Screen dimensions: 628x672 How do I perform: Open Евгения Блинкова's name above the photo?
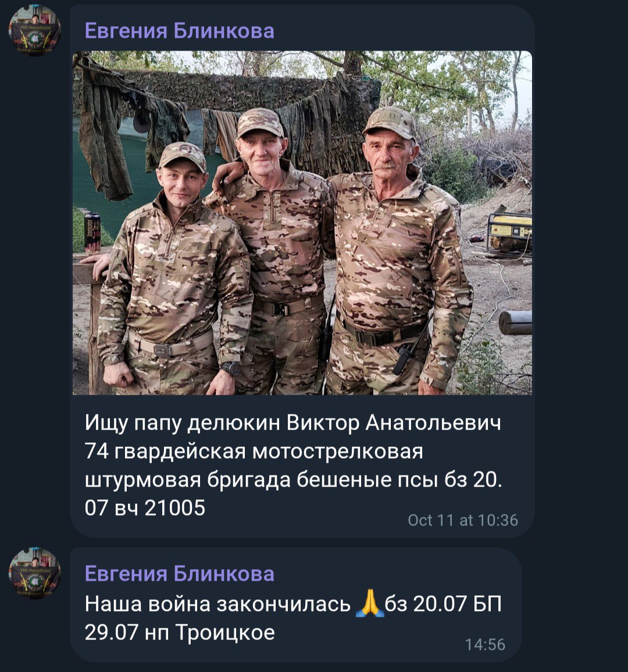pyautogui.click(x=179, y=31)
